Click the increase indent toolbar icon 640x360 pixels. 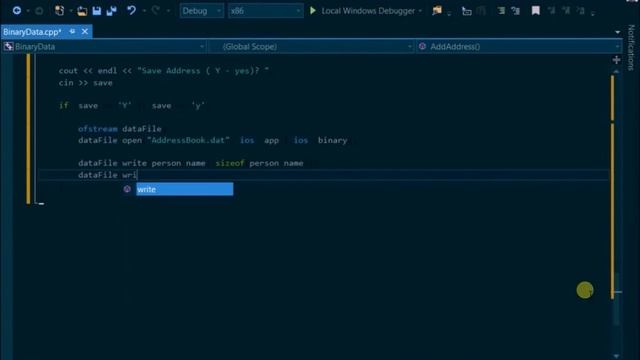pos(516,11)
